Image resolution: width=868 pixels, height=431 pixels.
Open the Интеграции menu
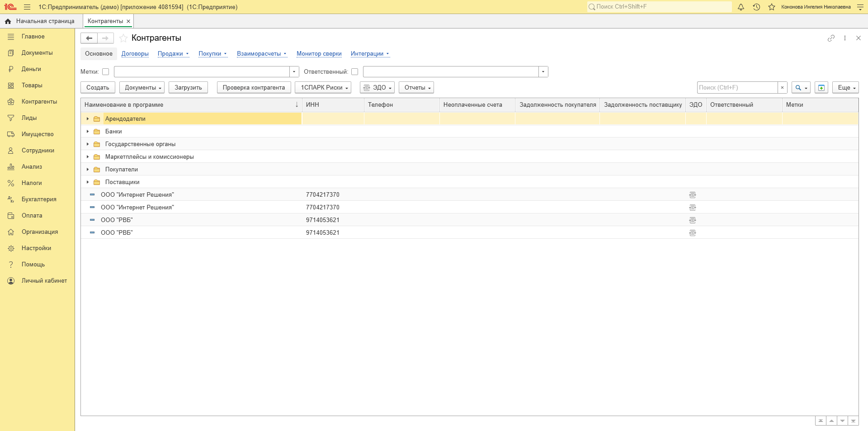(x=370, y=54)
